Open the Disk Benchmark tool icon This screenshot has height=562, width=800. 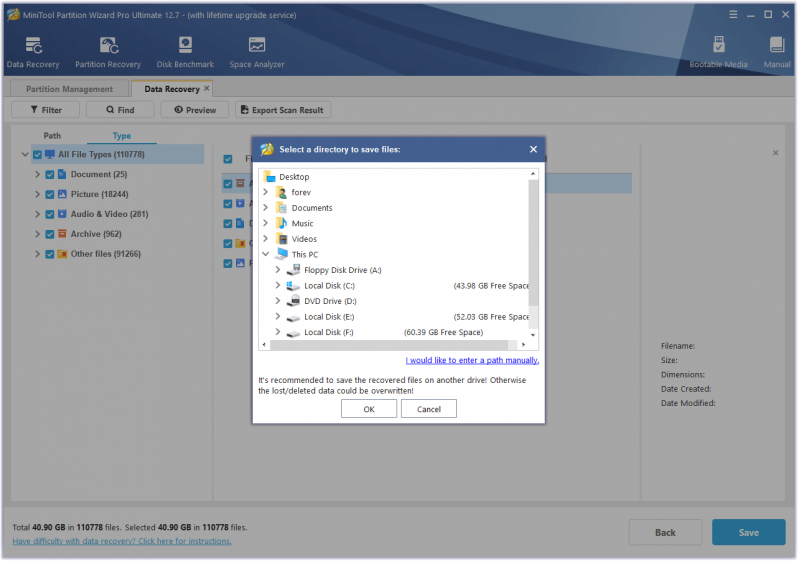(186, 45)
